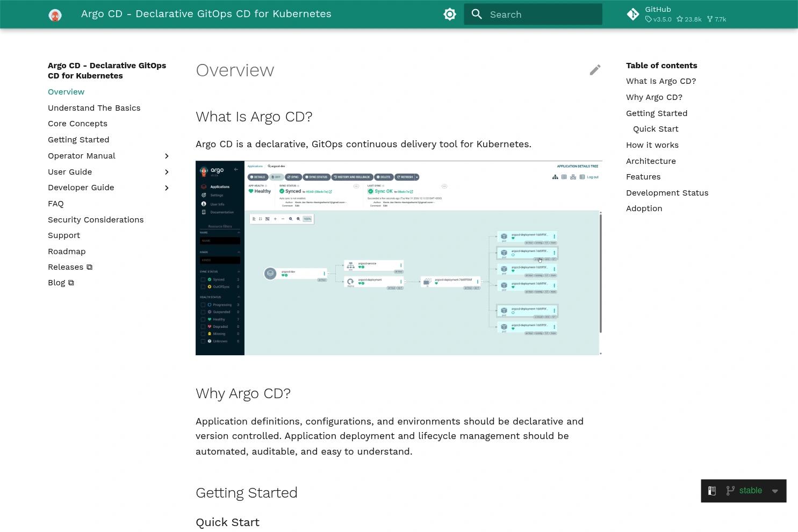Jump to Quick Start in table of contents
The image size is (798, 532).
(x=656, y=129)
